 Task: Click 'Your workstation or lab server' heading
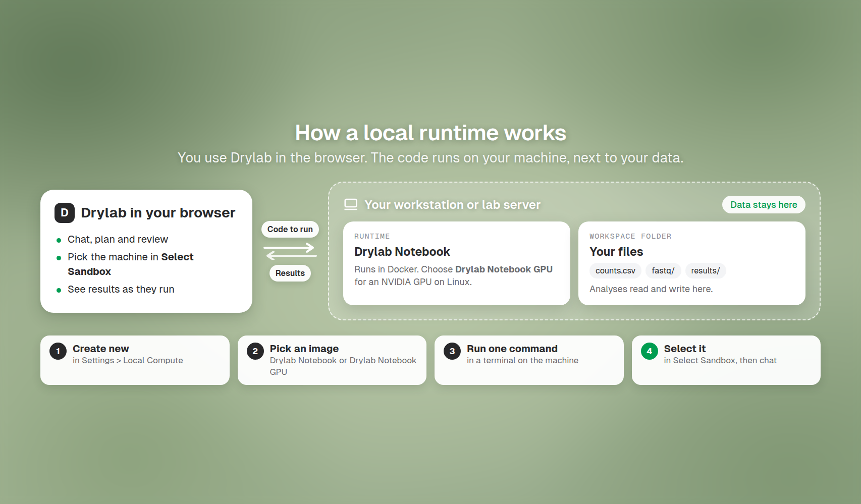point(452,205)
